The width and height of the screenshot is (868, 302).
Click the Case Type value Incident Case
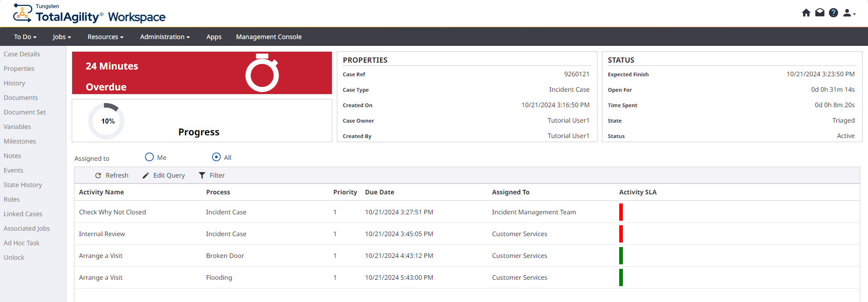pos(569,89)
